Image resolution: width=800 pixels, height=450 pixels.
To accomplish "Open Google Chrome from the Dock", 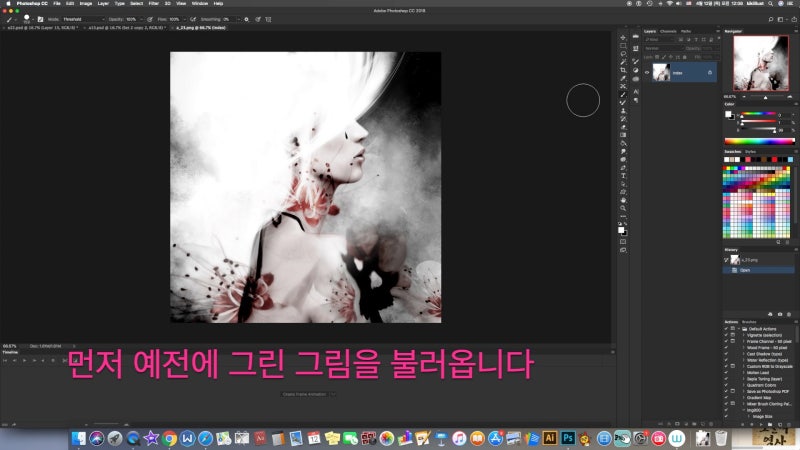I will [x=169, y=438].
